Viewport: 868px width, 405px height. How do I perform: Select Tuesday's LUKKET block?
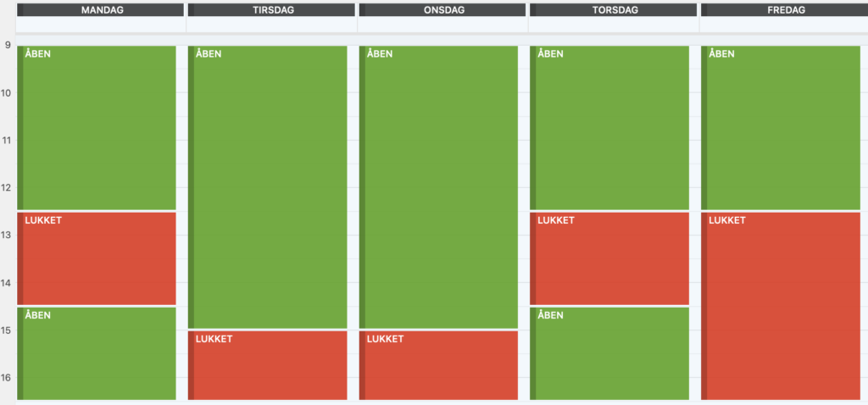click(x=268, y=365)
